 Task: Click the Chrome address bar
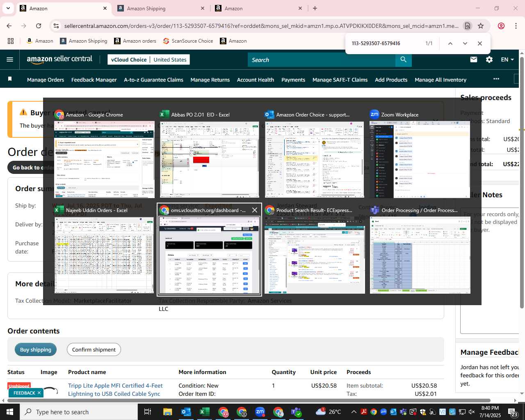[261, 26]
